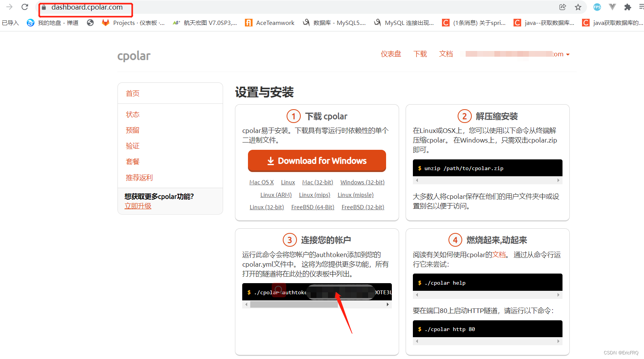This screenshot has width=644, height=359.
Task: Select 首页 in the sidebar
Action: pos(133,93)
